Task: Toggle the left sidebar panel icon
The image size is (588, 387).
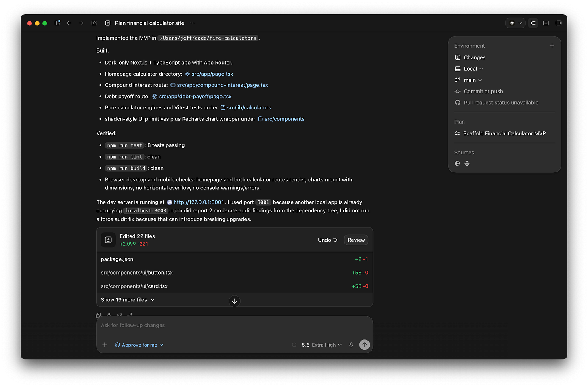Action: [x=57, y=23]
